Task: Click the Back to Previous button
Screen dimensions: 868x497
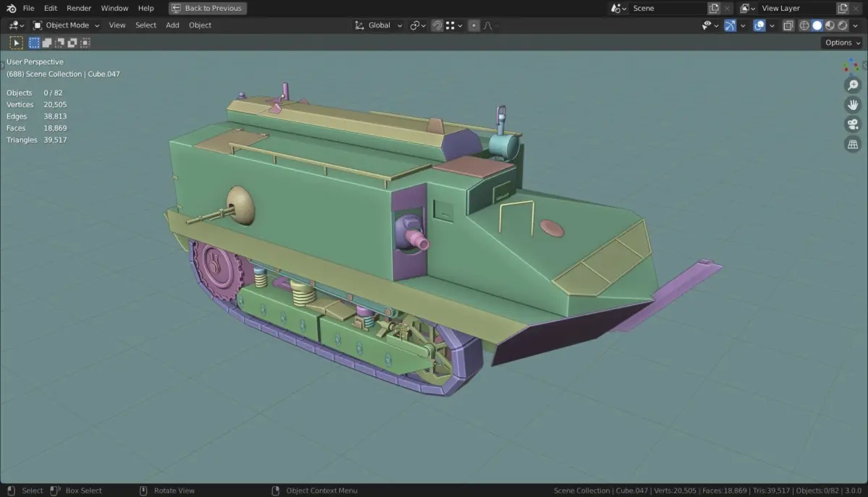Action: (x=208, y=8)
